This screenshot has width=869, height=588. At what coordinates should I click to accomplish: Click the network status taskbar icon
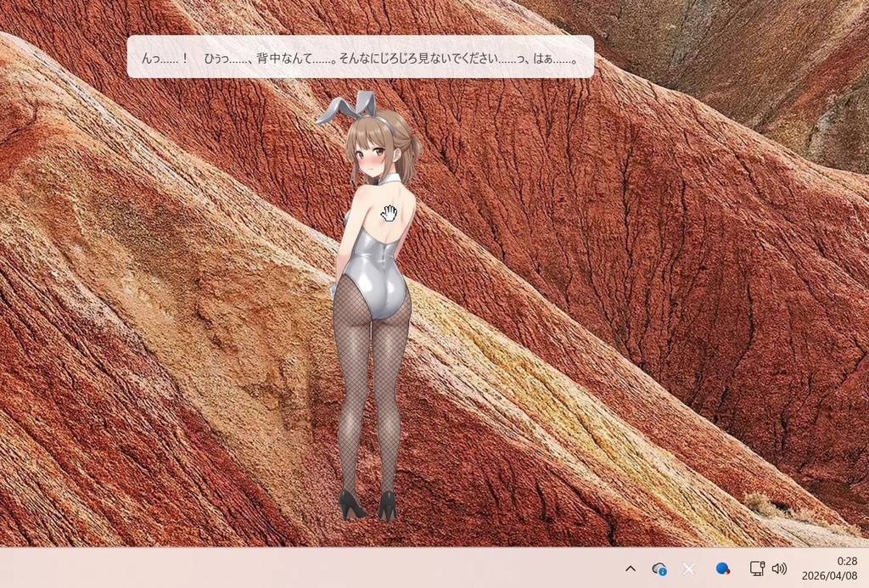(x=756, y=568)
